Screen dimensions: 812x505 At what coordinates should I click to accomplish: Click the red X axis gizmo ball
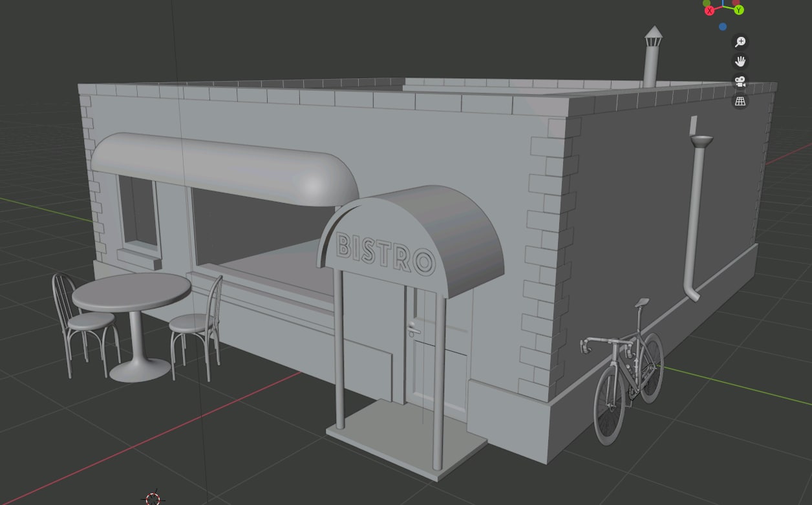710,10
